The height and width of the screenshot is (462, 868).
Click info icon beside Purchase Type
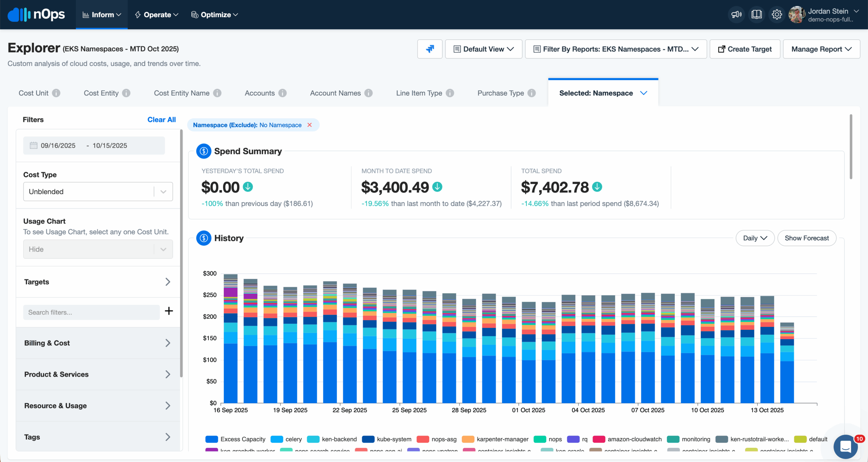532,93
